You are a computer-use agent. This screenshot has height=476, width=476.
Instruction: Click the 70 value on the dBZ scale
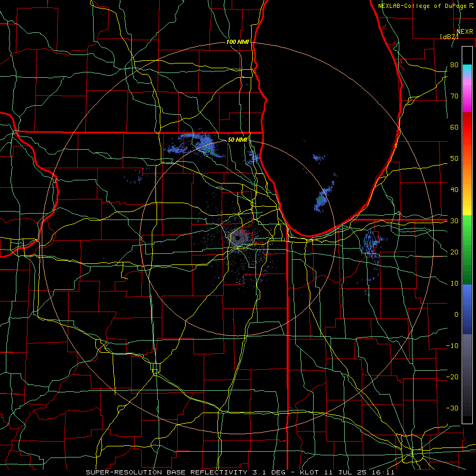click(454, 96)
